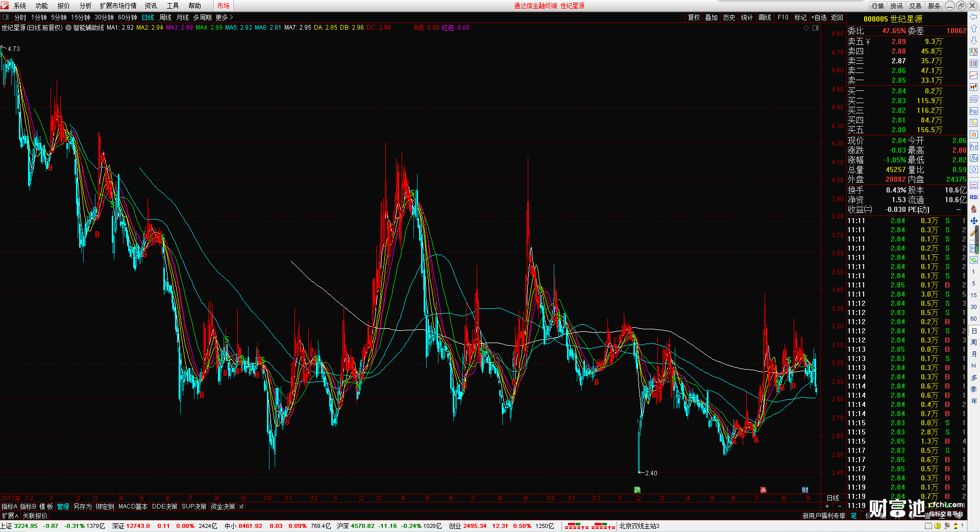Switch chart to 60分钟 period
Screen dimensions: 980x532
coord(128,17)
